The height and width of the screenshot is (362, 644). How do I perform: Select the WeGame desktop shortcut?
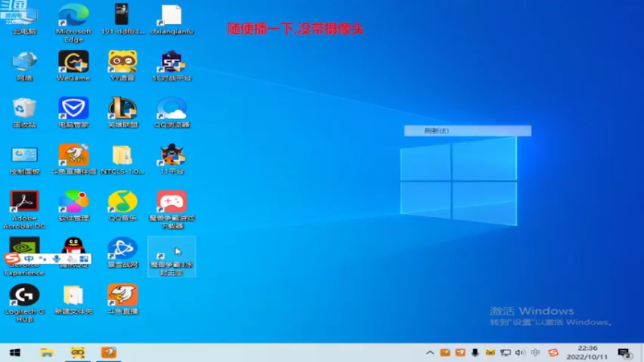pyautogui.click(x=73, y=66)
